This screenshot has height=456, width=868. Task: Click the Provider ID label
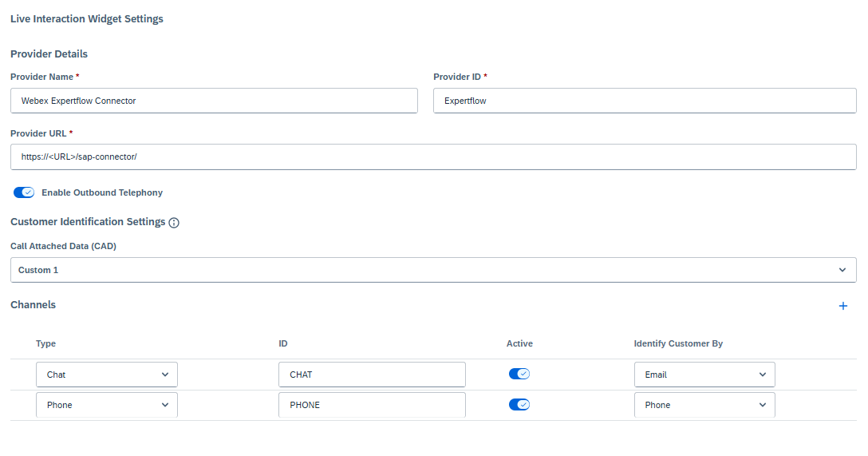pos(457,77)
